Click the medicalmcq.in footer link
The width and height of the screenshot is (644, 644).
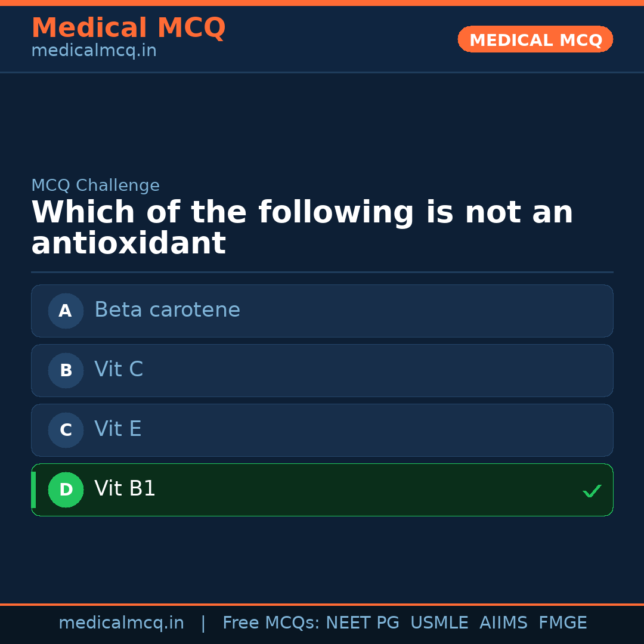(122, 623)
